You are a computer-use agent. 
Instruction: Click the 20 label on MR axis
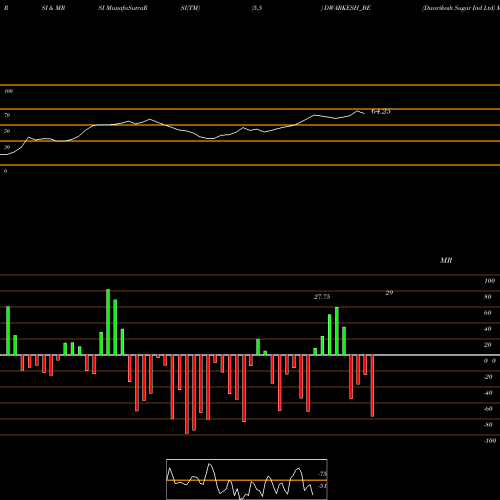pyautogui.click(x=488, y=345)
